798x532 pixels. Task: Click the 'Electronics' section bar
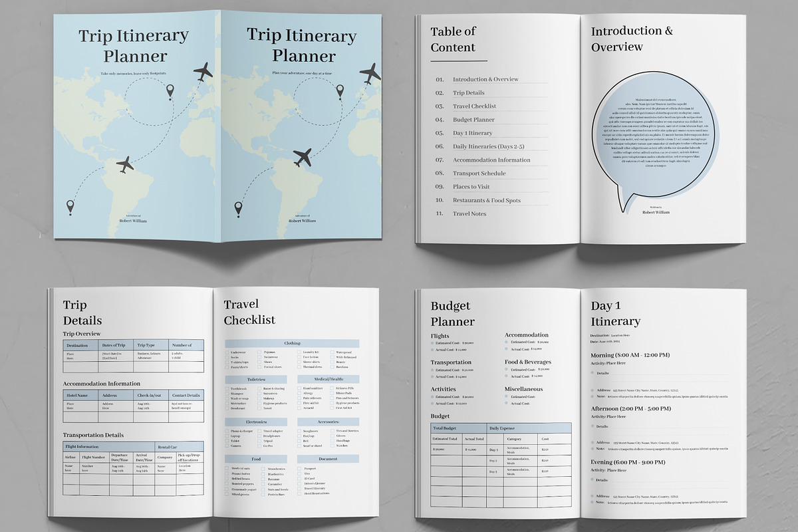tap(256, 422)
